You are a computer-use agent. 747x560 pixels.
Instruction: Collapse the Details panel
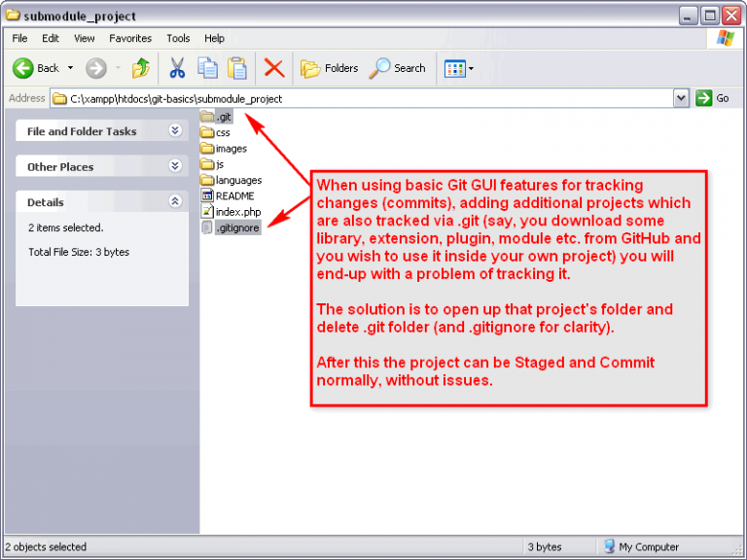175,202
